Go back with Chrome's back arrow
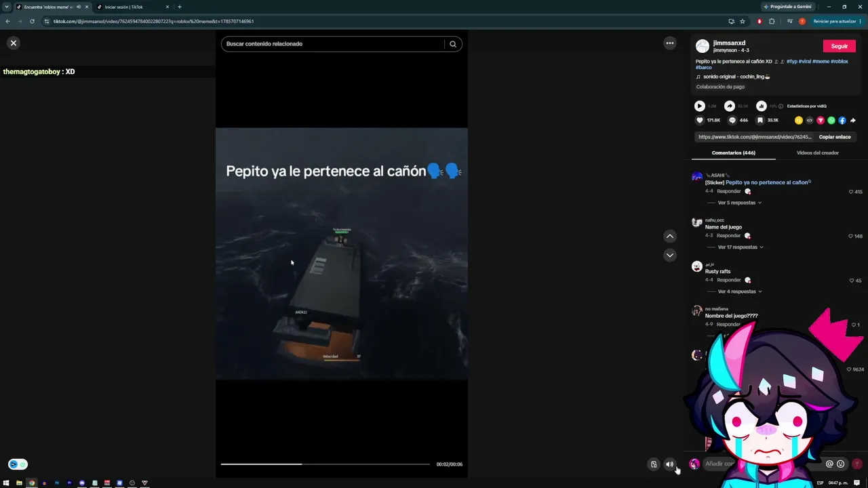Viewport: 868px width, 488px height. [x=7, y=21]
